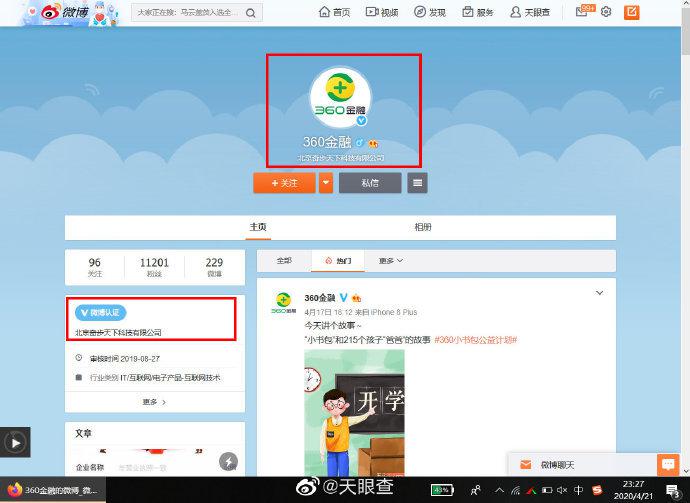This screenshot has height=503, width=690.
Task: Open the post image with the teacher illustration
Action: click(354, 412)
